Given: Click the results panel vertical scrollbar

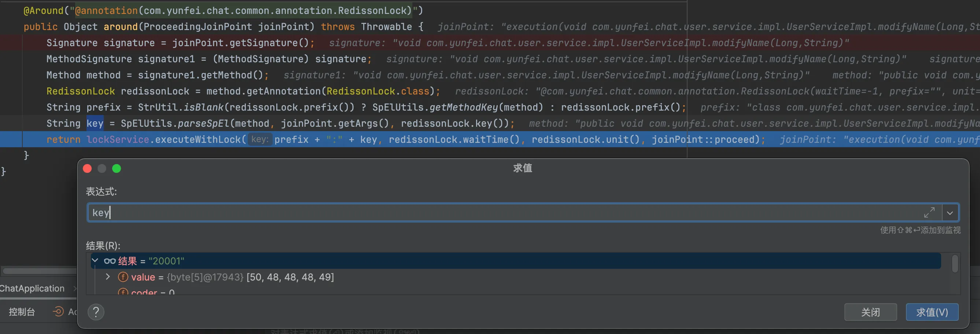Looking at the screenshot, I should click(954, 264).
